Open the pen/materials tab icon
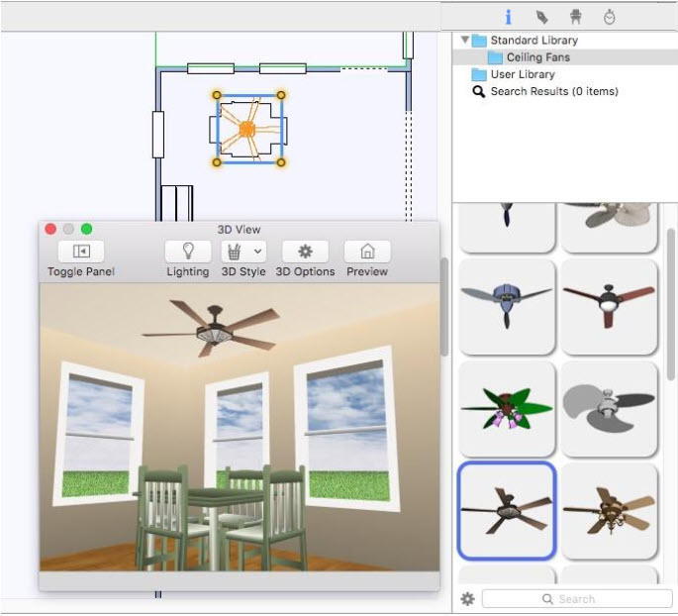678x616 pixels. (x=541, y=17)
